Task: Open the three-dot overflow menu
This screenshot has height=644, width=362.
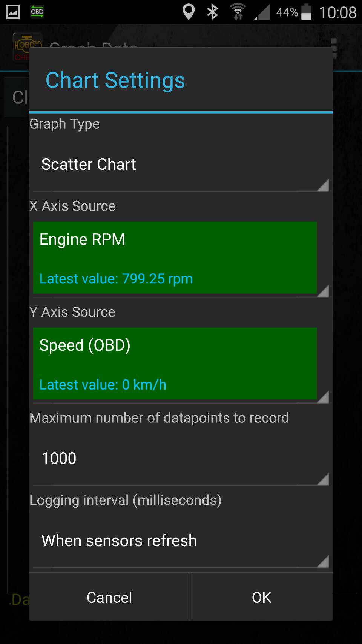Action: [x=334, y=48]
